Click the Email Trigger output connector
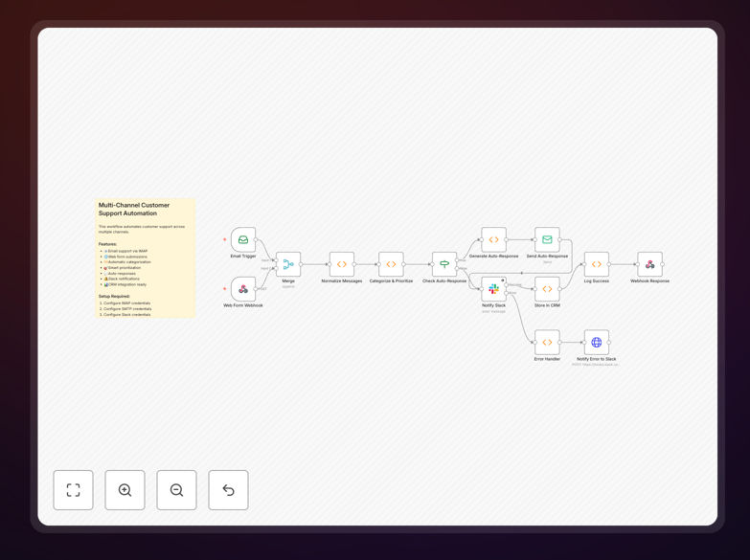Image resolution: width=750 pixels, height=560 pixels. [x=256, y=239]
